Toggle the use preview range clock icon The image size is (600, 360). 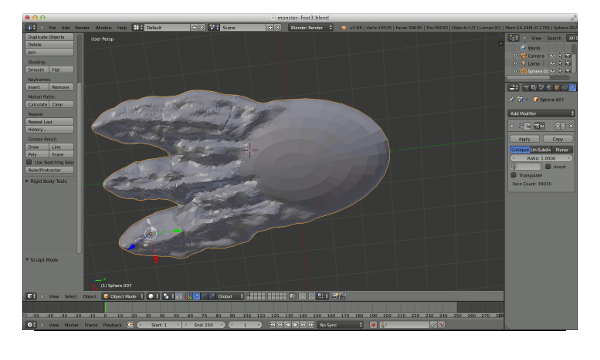coord(130,325)
